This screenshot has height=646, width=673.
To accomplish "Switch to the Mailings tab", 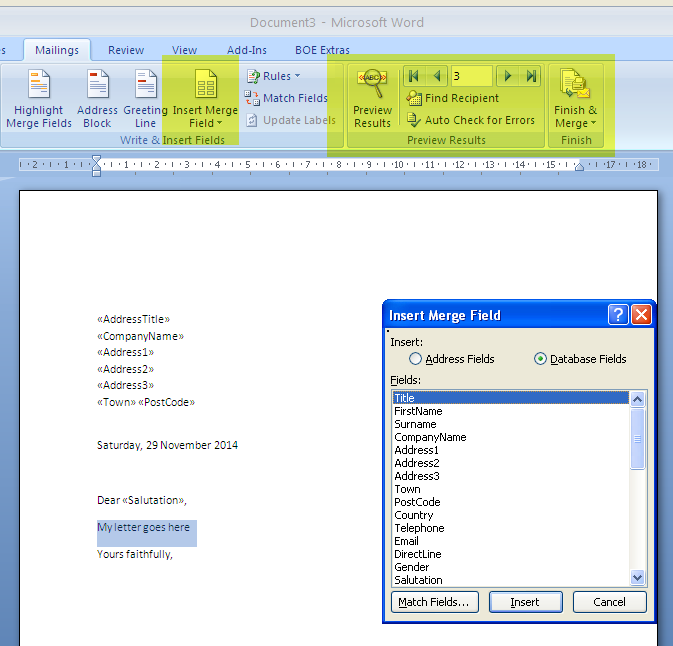I will click(x=57, y=50).
